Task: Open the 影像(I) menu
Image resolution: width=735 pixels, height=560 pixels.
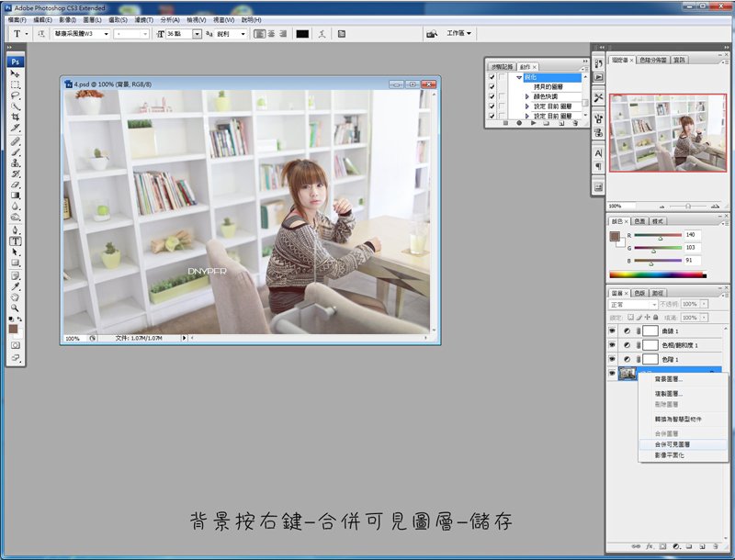Action: (67, 20)
